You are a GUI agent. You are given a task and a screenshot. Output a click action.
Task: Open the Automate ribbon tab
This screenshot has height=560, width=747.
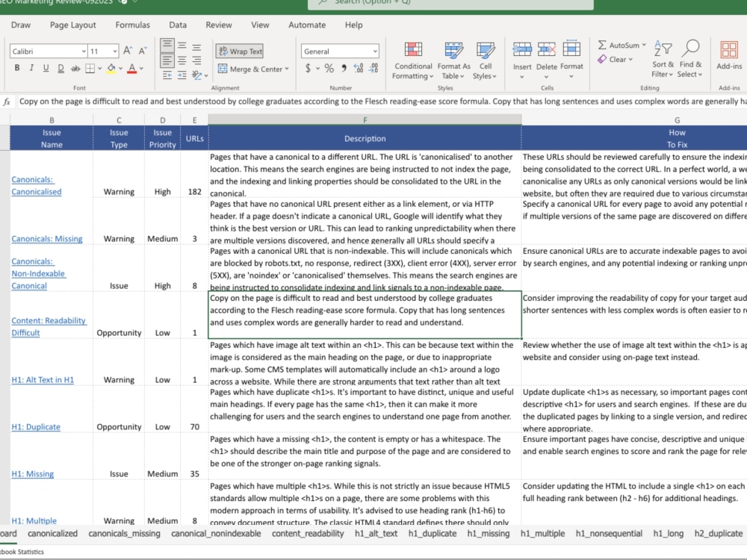coord(307,25)
